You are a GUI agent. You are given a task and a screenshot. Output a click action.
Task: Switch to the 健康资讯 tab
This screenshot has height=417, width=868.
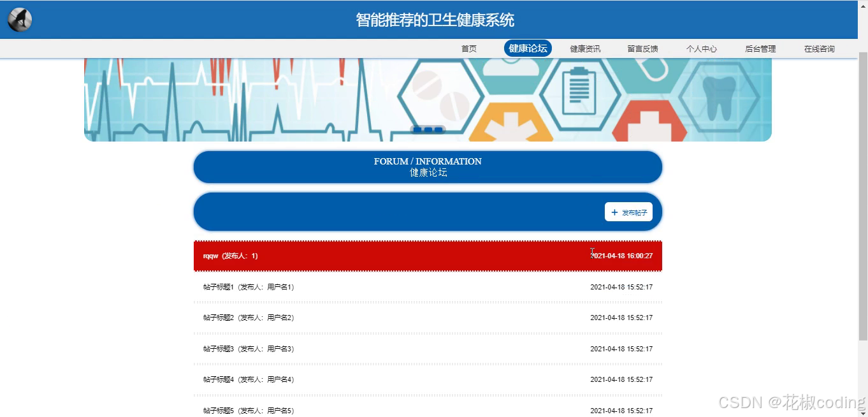pyautogui.click(x=585, y=48)
